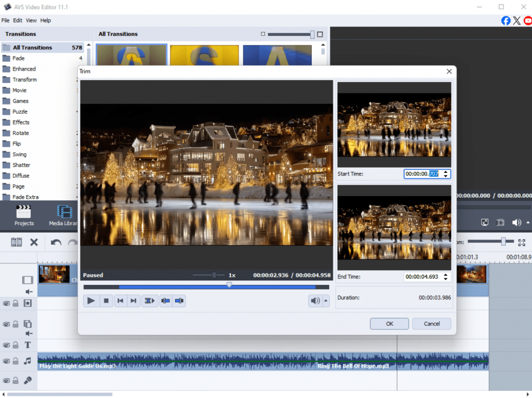Click the Stop button in Trim dialog
Image resolution: width=532 pixels, height=398 pixels.
coord(106,300)
